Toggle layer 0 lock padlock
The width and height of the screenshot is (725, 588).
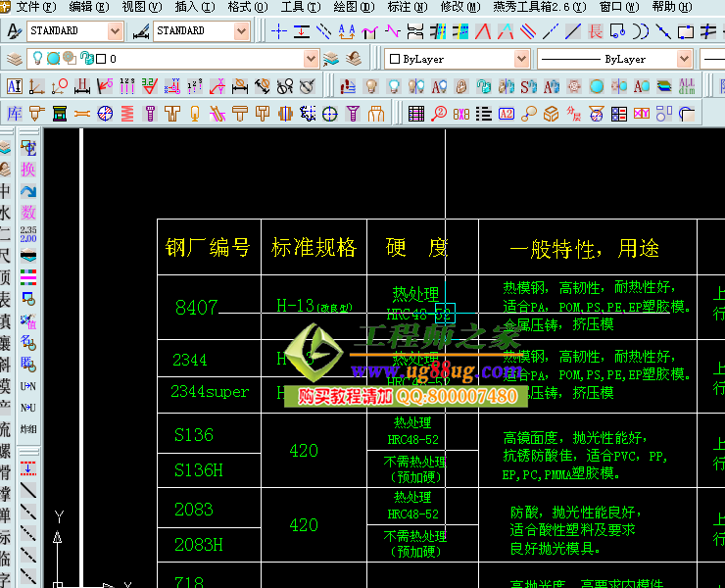86,58
